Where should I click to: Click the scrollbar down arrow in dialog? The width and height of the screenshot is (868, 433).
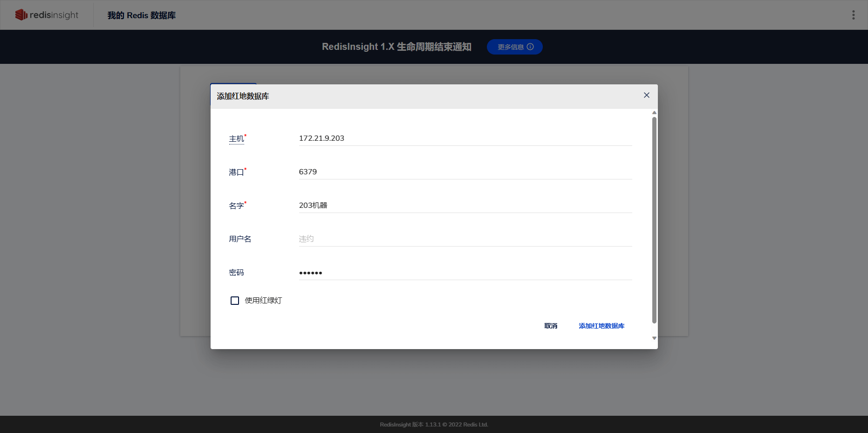pos(654,337)
